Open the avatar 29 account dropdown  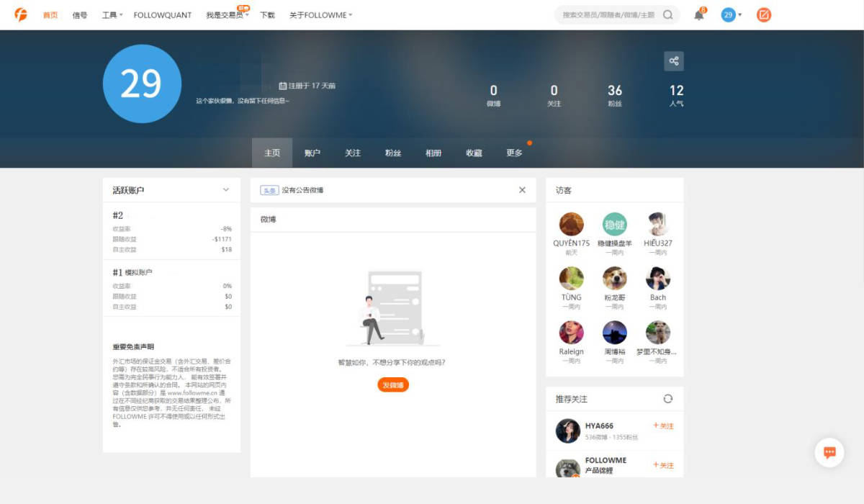[x=729, y=14]
